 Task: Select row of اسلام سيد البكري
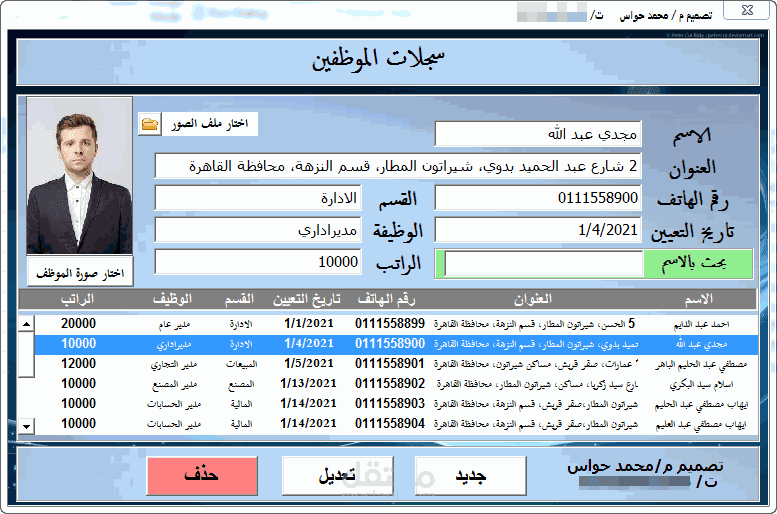point(396,384)
